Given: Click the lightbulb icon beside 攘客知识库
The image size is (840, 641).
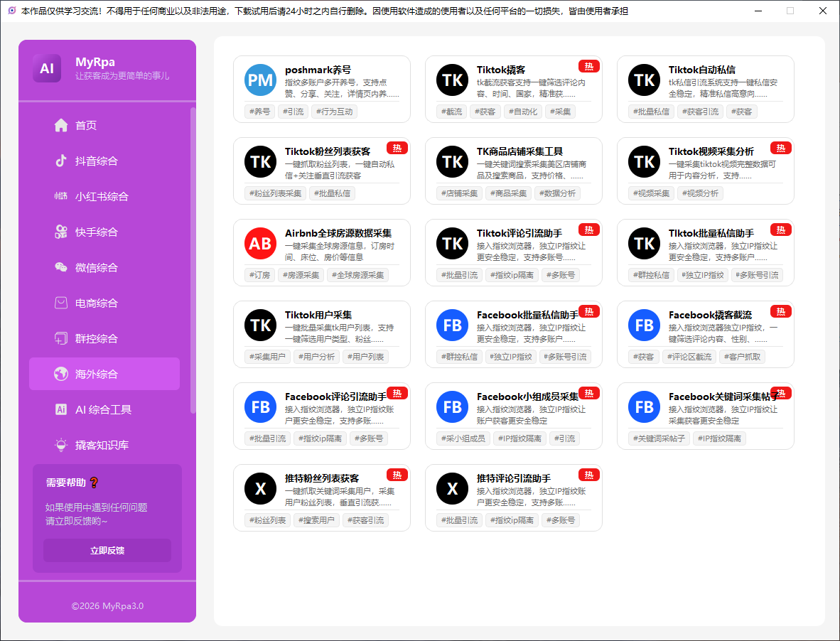Looking at the screenshot, I should click(x=61, y=445).
